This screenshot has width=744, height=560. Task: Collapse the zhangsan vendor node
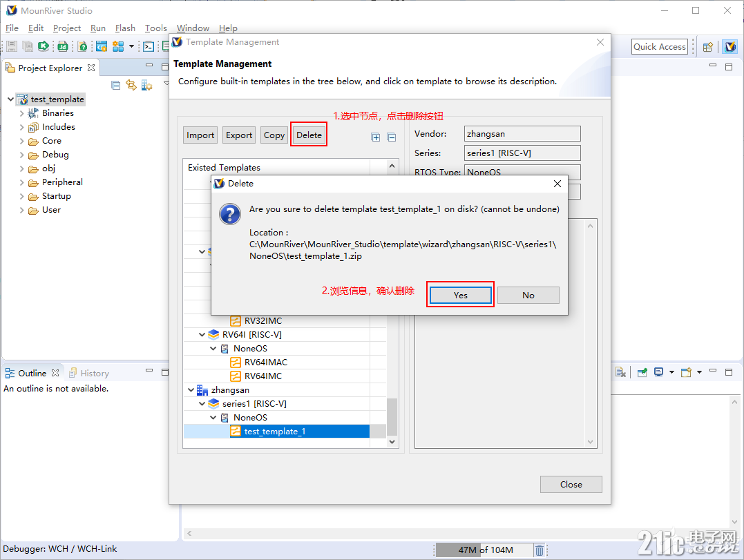click(191, 389)
